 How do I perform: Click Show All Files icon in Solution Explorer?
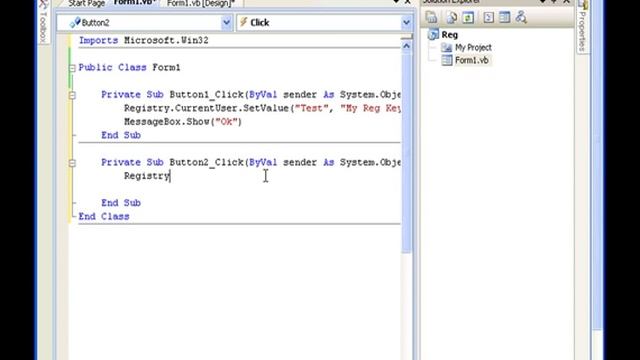(x=451, y=18)
